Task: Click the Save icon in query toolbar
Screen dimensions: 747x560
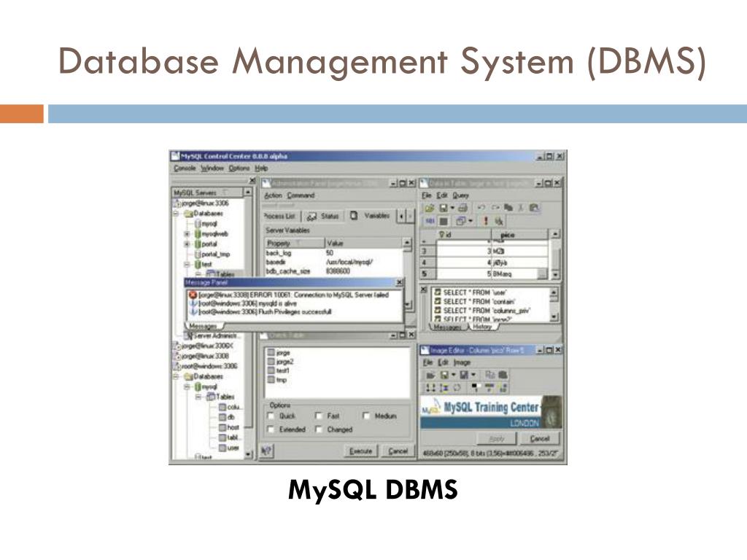Action: [x=444, y=208]
